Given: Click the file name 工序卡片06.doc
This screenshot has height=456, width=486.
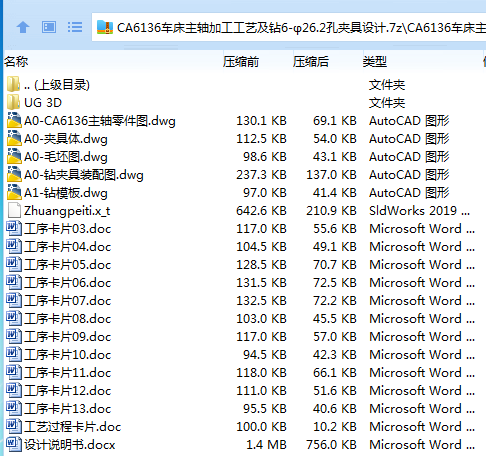Looking at the screenshot, I should (68, 283).
